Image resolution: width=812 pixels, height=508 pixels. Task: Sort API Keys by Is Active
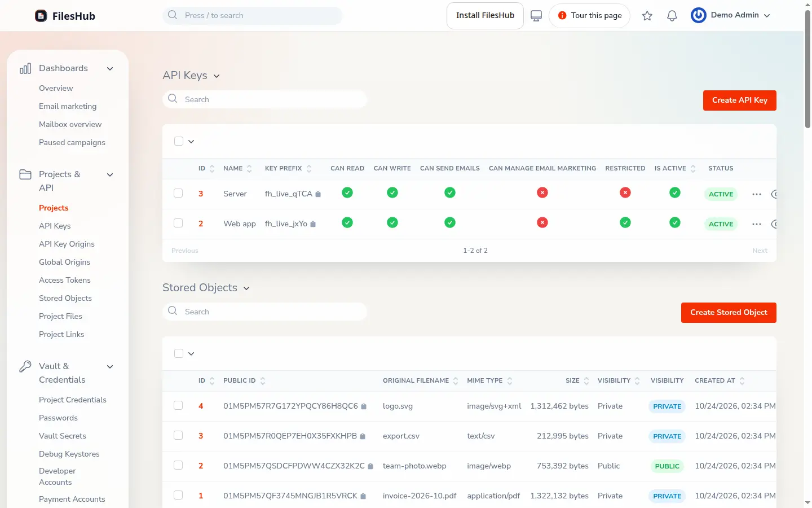[693, 168]
